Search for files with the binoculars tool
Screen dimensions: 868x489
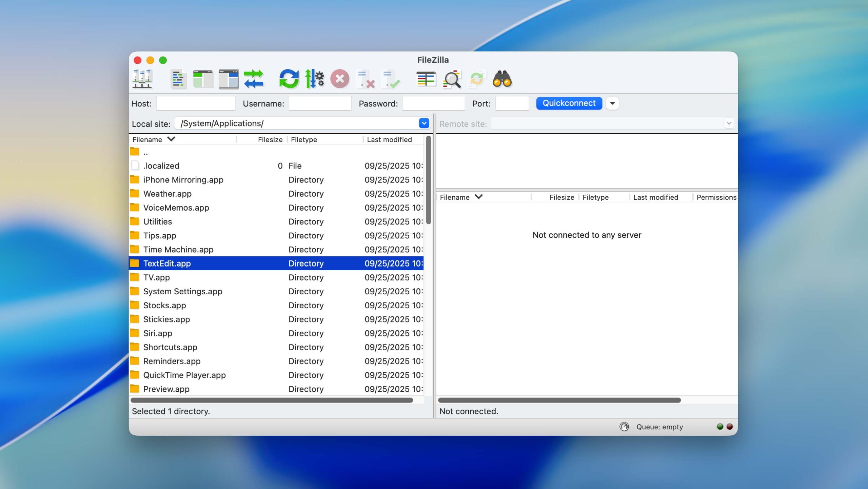click(x=502, y=79)
